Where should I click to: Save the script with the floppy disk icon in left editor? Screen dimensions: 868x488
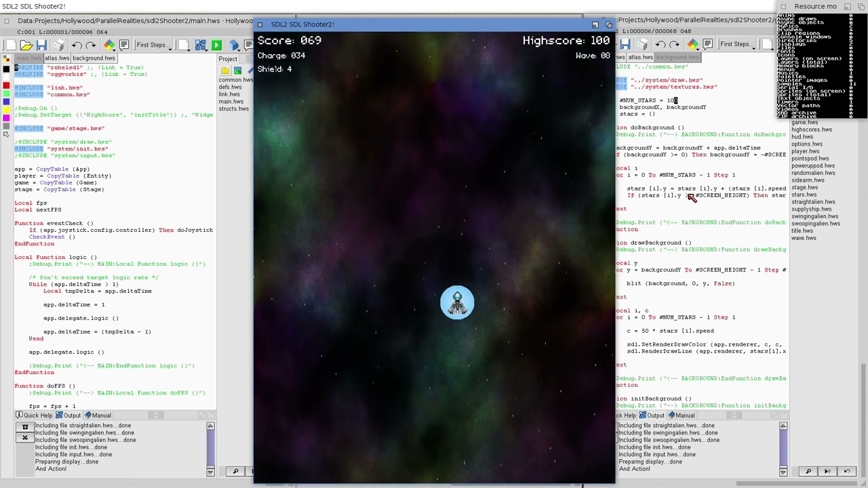tap(41, 45)
